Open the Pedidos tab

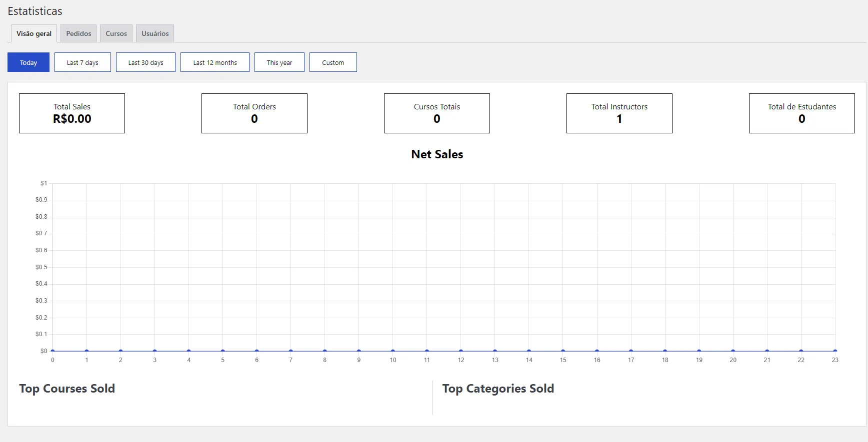click(x=78, y=33)
